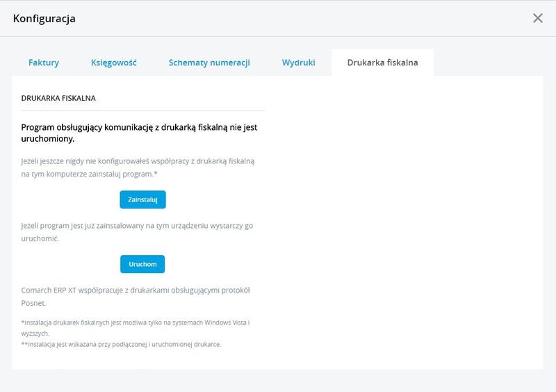Image resolution: width=556 pixels, height=392 pixels.
Task: Click the bold program not running message
Action: tap(139, 133)
